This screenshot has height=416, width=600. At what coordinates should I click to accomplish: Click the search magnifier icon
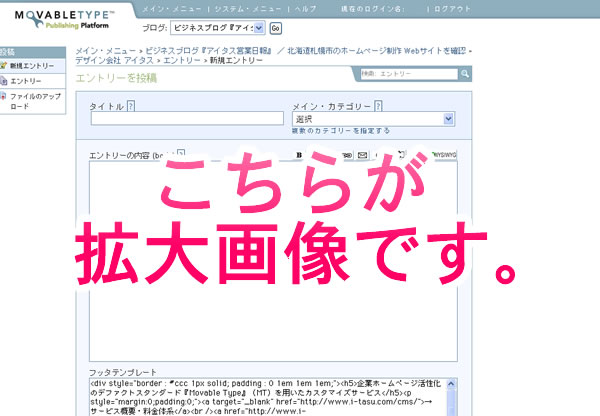coord(465,74)
